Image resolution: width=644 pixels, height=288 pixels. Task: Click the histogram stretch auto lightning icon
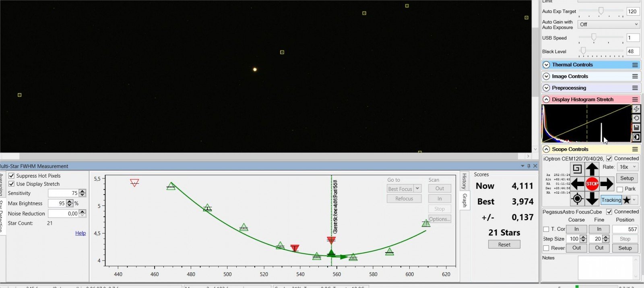636,109
